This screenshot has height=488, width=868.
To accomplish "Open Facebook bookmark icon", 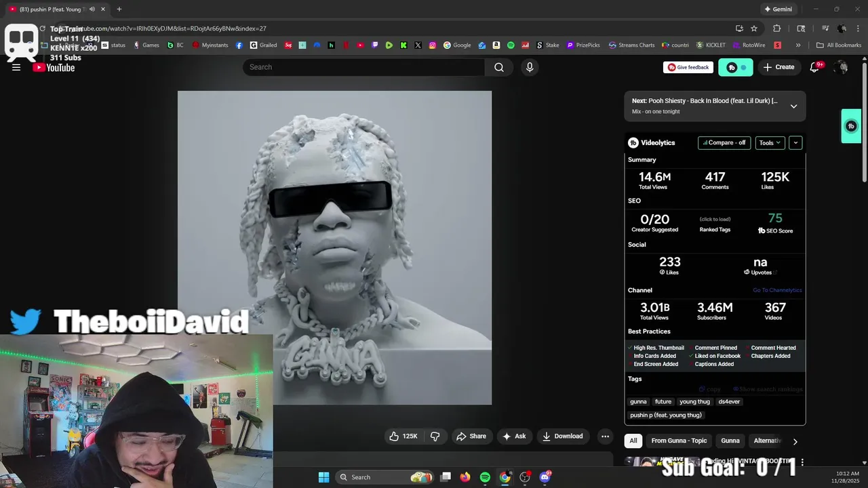I will coord(239,45).
